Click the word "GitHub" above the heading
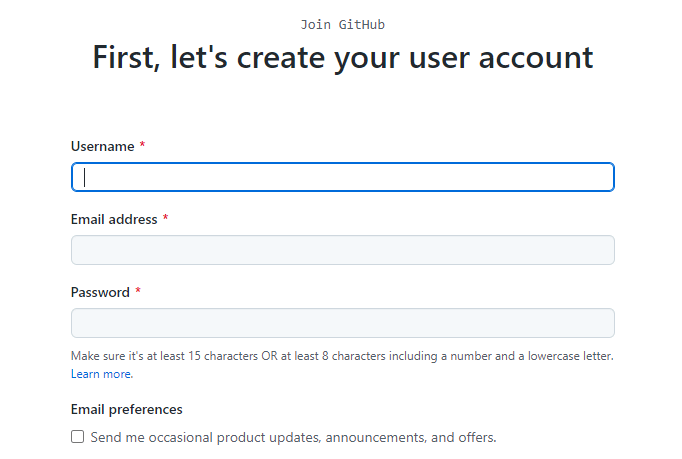This screenshot has width=682, height=459. click(362, 24)
